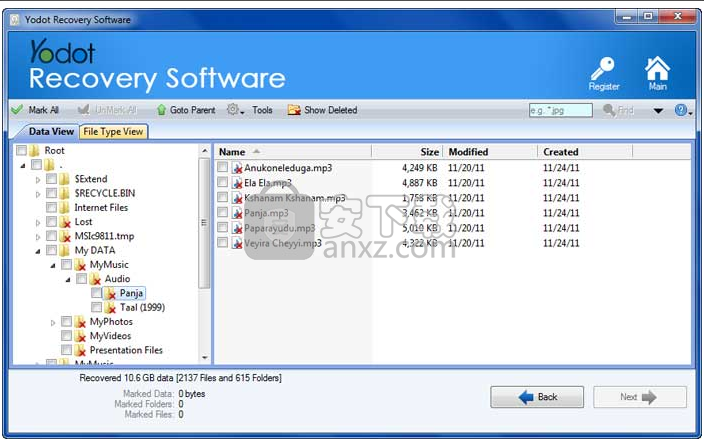Expand the $Extend tree node
Screen dimensions: 704x443
click(x=38, y=180)
